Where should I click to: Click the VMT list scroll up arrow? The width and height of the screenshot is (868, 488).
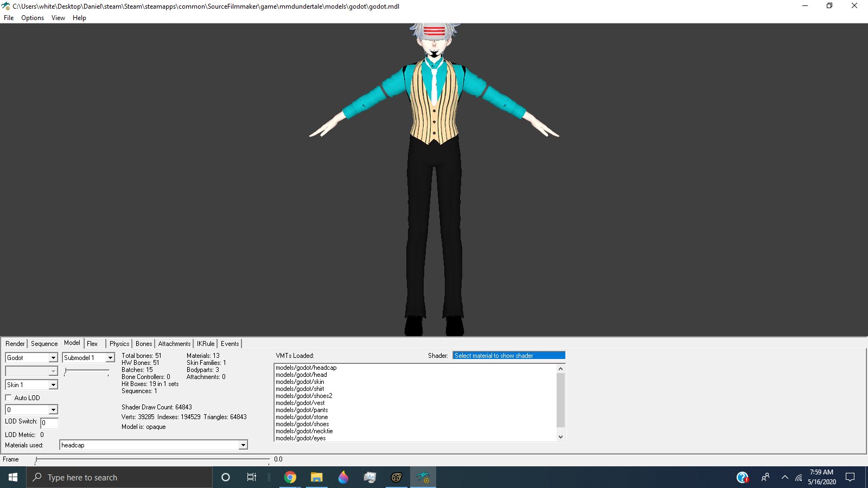[x=561, y=369]
